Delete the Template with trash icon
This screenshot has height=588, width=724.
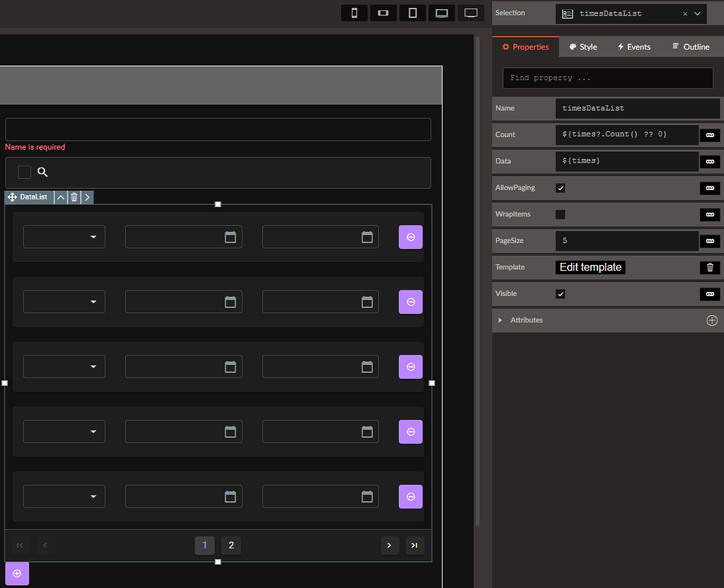(x=710, y=267)
